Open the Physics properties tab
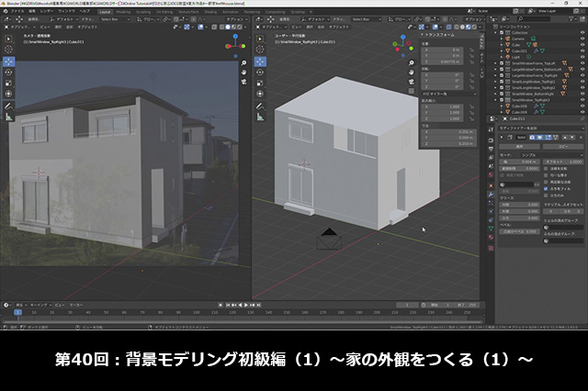588x391 pixels. [x=491, y=211]
